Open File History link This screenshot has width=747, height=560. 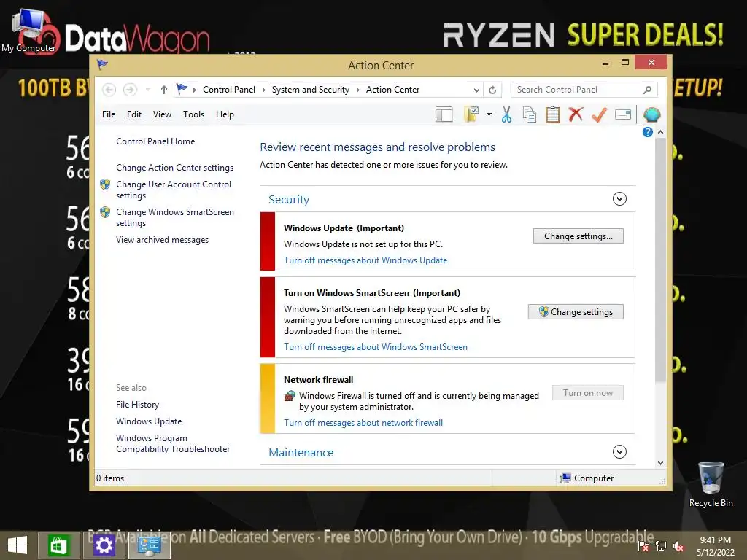137,404
